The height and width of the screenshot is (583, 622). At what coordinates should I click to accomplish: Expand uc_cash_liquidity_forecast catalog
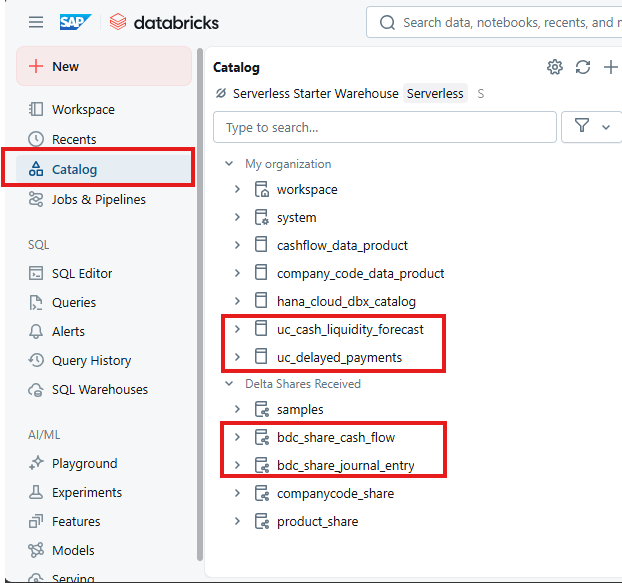[237, 329]
